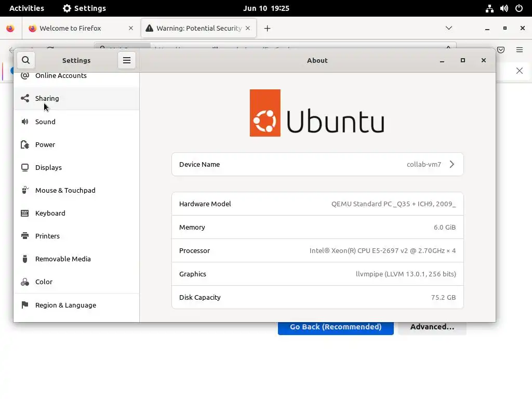Click the Removable Media USB icon
This screenshot has height=399, width=532.
(x=25, y=259)
